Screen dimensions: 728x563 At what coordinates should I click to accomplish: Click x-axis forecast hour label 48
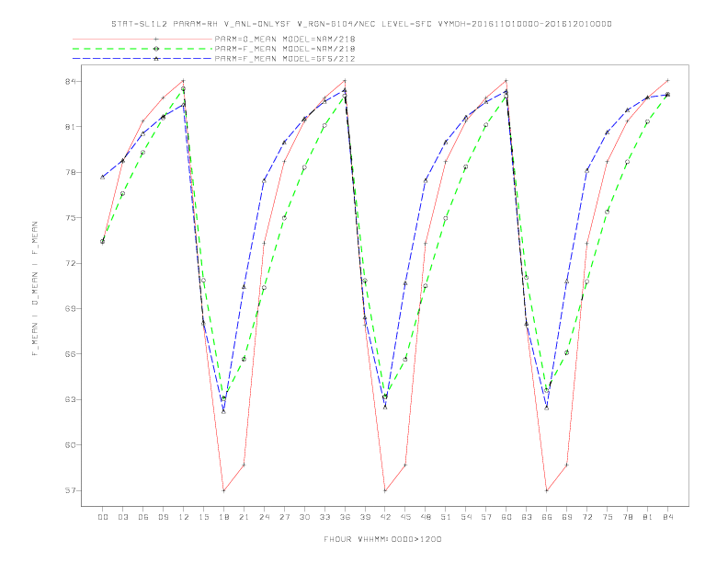(x=426, y=517)
